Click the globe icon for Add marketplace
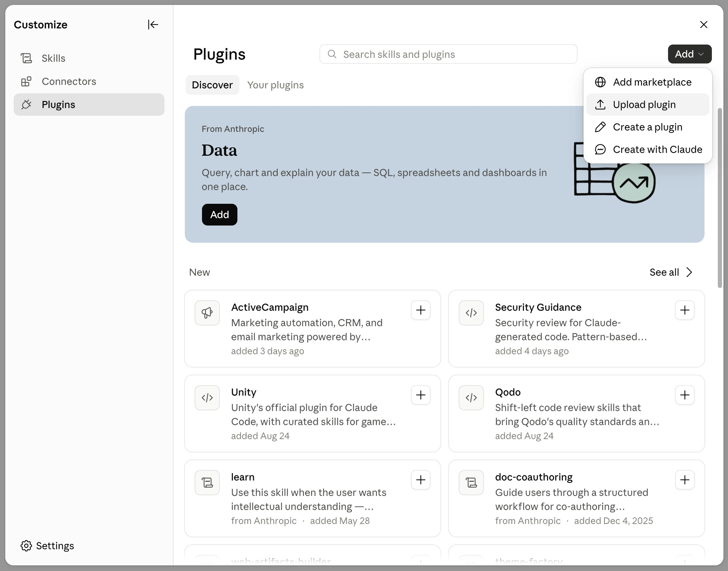 pos(600,82)
